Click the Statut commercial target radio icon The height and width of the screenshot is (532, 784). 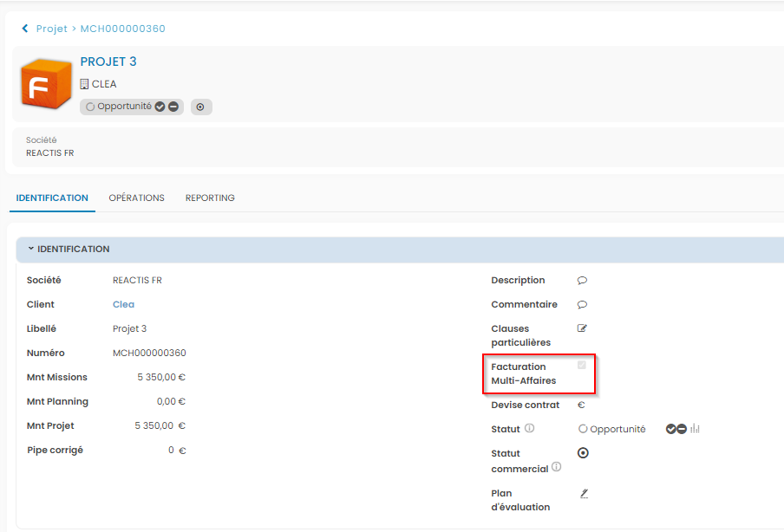click(583, 453)
